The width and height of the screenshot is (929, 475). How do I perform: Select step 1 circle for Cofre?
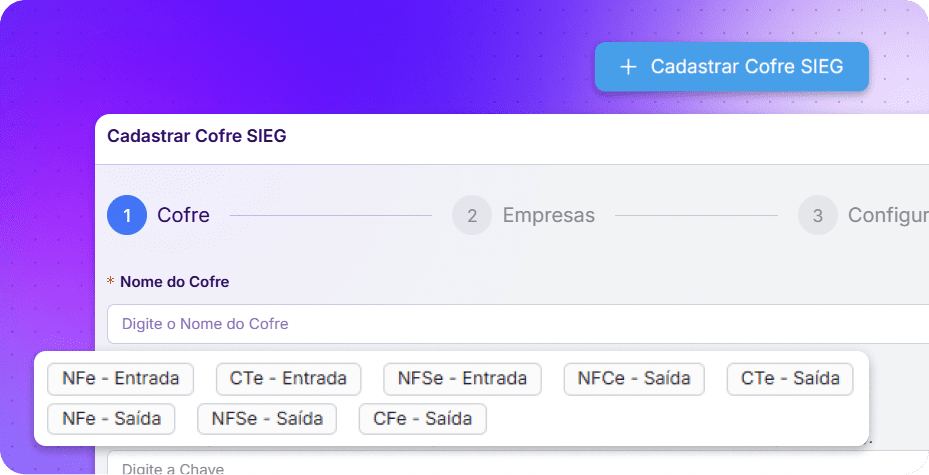pyautogui.click(x=127, y=215)
